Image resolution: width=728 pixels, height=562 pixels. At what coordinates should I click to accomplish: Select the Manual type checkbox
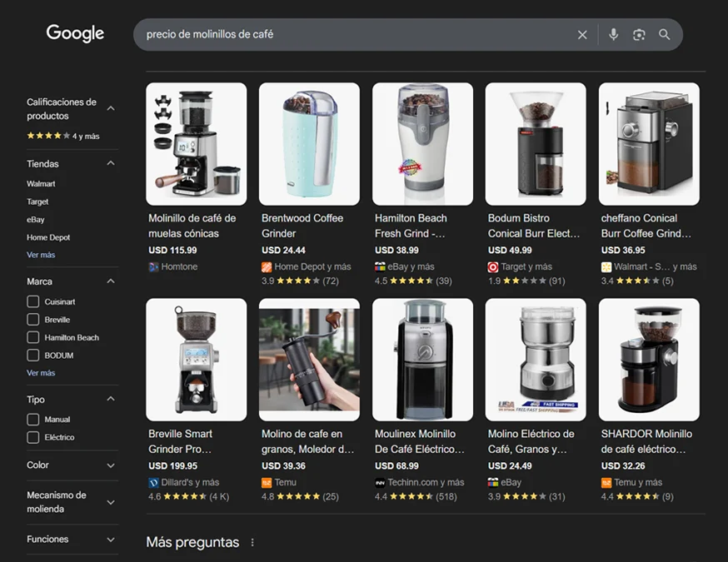coord(33,420)
